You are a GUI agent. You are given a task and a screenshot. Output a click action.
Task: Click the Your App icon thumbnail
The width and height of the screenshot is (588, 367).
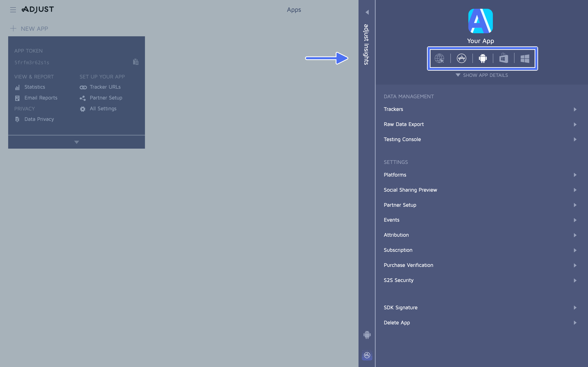(x=481, y=21)
